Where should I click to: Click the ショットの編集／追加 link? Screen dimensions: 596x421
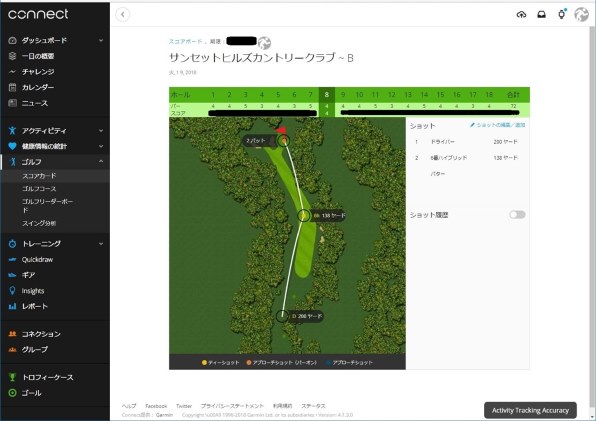[x=498, y=125]
